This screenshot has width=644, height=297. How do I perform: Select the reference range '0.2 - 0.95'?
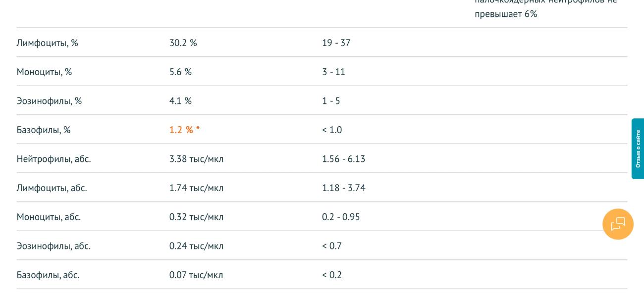[x=341, y=217]
